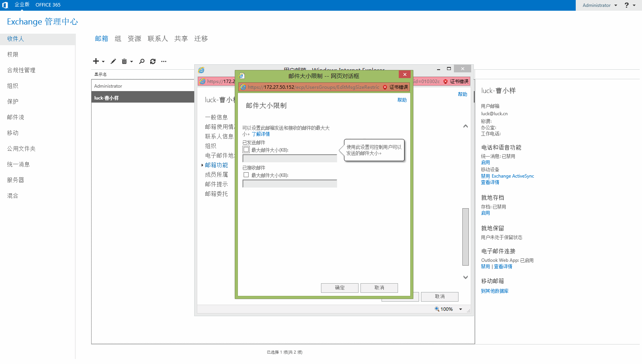Click the trash can delete icon

pyautogui.click(x=124, y=61)
